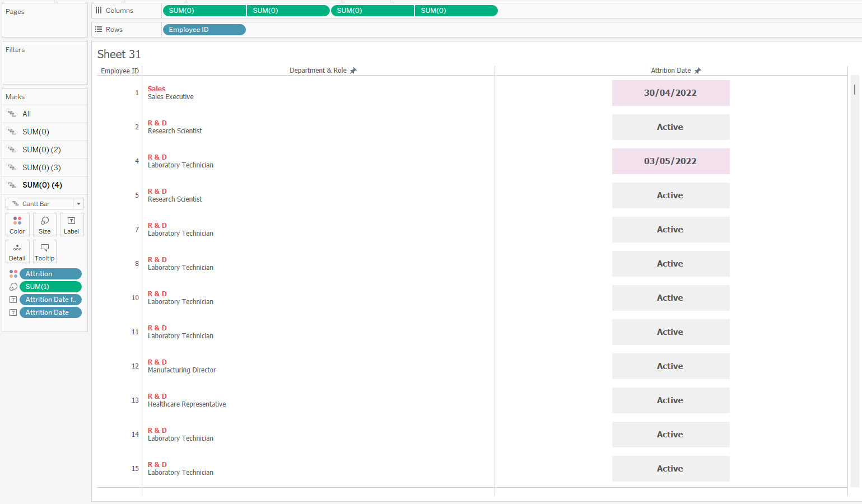The image size is (862, 504).
Task: Click the pin icon next to Department & Role
Action: click(353, 71)
